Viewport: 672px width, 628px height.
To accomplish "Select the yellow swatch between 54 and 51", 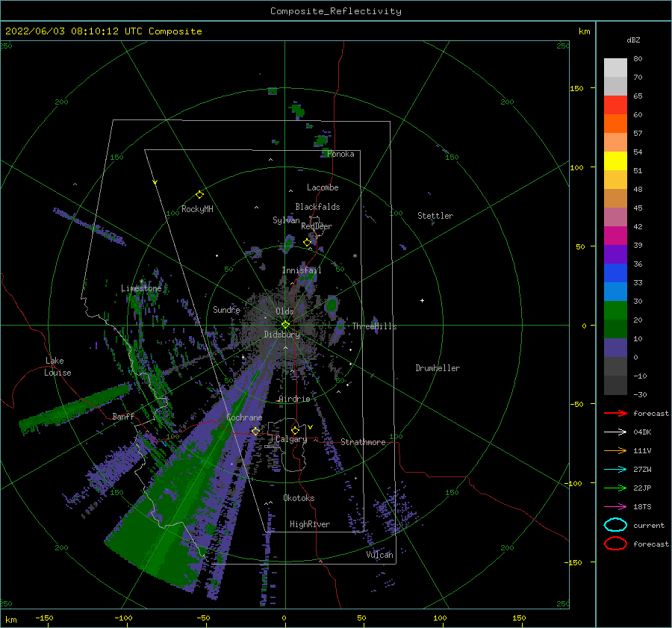I will coord(615,161).
